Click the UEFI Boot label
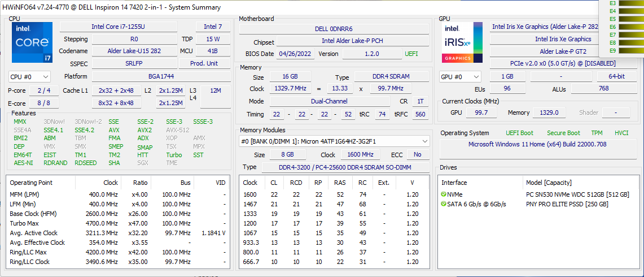 pyautogui.click(x=520, y=133)
